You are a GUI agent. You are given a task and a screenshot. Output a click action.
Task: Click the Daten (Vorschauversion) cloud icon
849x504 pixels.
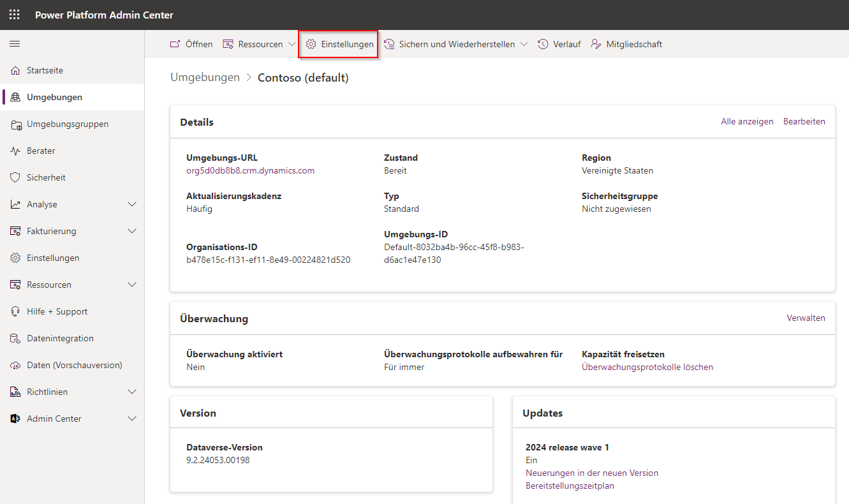(15, 366)
